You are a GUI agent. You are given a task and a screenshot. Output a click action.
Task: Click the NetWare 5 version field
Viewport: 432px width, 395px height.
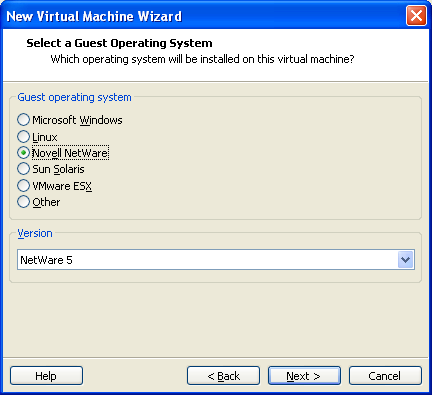coord(216,259)
